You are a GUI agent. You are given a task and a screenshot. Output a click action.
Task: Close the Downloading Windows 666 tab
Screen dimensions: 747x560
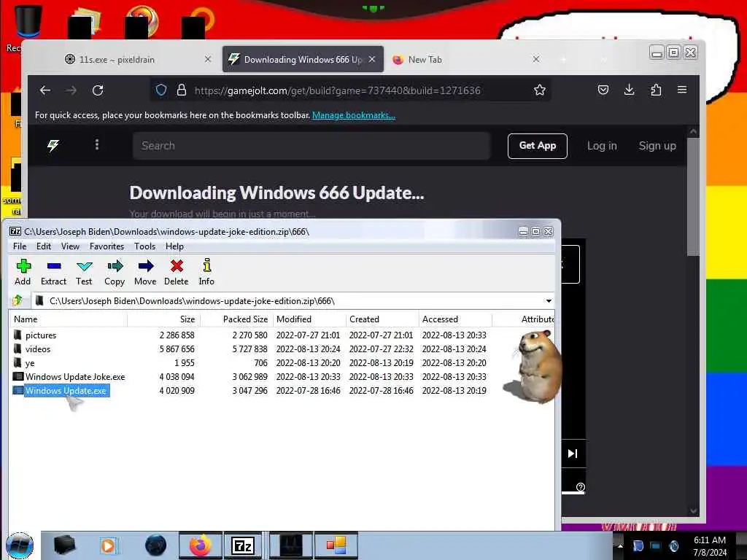pos(372,59)
